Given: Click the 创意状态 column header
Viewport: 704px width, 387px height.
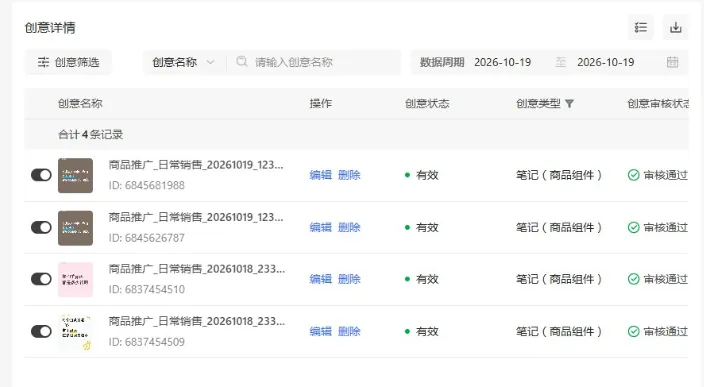Looking at the screenshot, I should (427, 104).
